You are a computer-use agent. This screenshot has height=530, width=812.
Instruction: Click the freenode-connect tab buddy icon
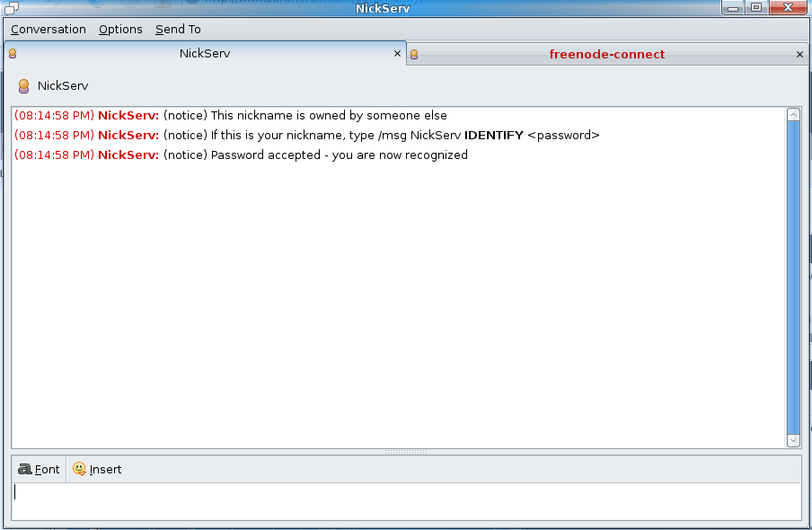point(414,55)
